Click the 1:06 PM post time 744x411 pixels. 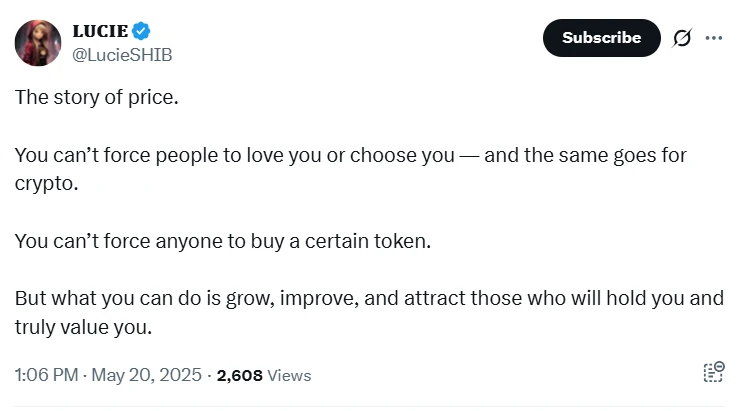pos(46,375)
